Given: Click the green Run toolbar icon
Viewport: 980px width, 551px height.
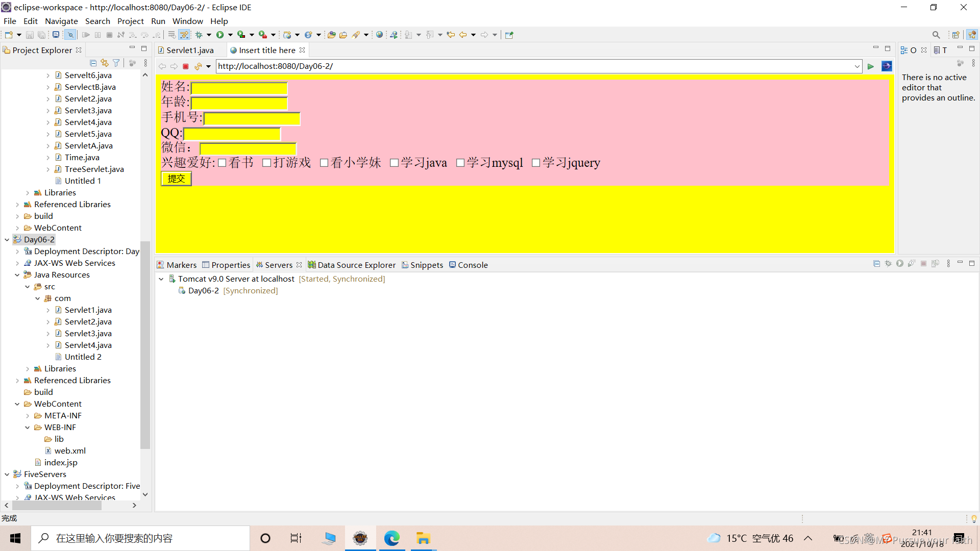Looking at the screenshot, I should point(220,35).
